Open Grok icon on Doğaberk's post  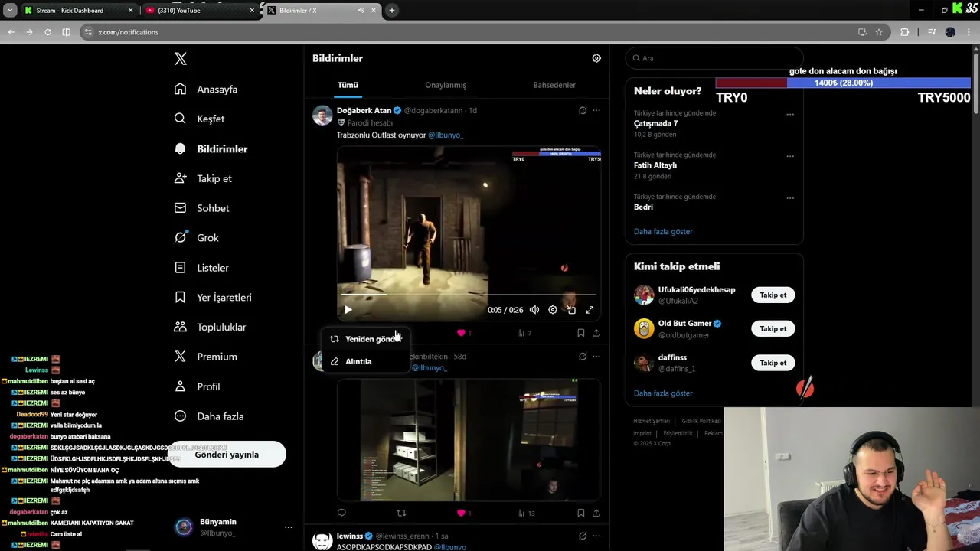coord(583,110)
